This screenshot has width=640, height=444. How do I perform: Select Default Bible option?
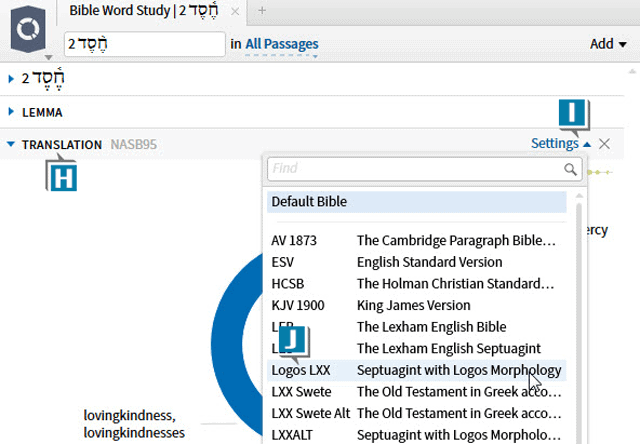[417, 202]
